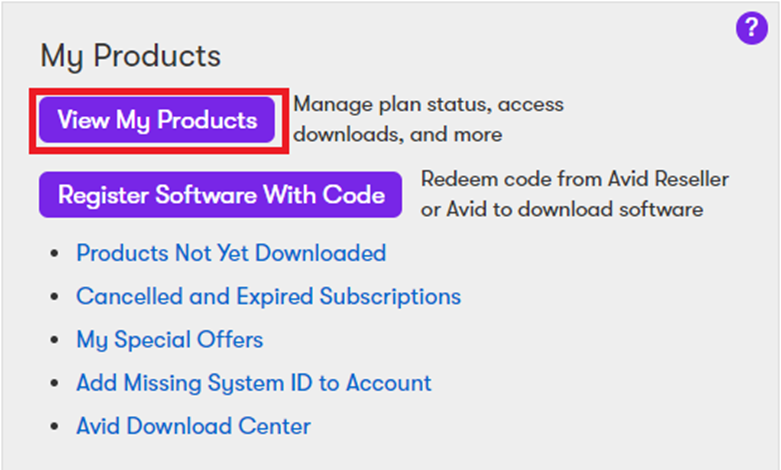Click bullet beside Add Missing System ID
This screenshot has width=781, height=470.
[x=54, y=383]
